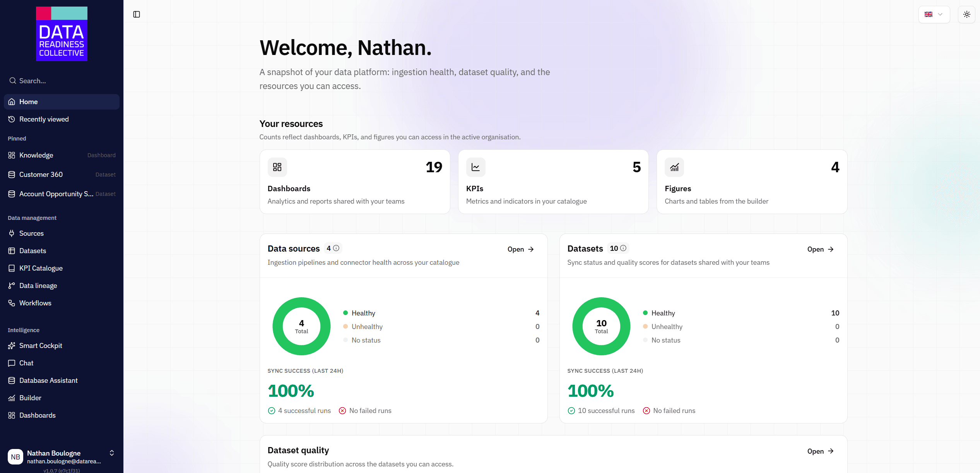Click the Home house icon
Screen dimensions: 980x473
click(x=12, y=102)
